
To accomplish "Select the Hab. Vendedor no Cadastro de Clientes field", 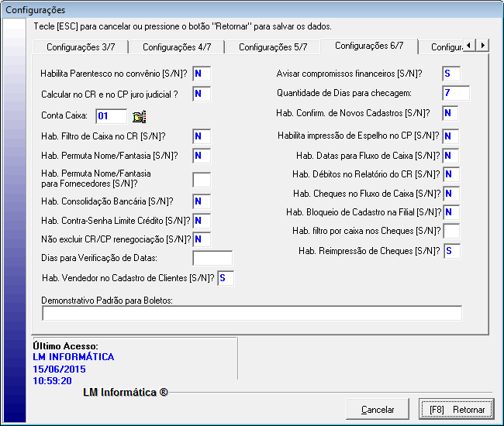I will (226, 278).
